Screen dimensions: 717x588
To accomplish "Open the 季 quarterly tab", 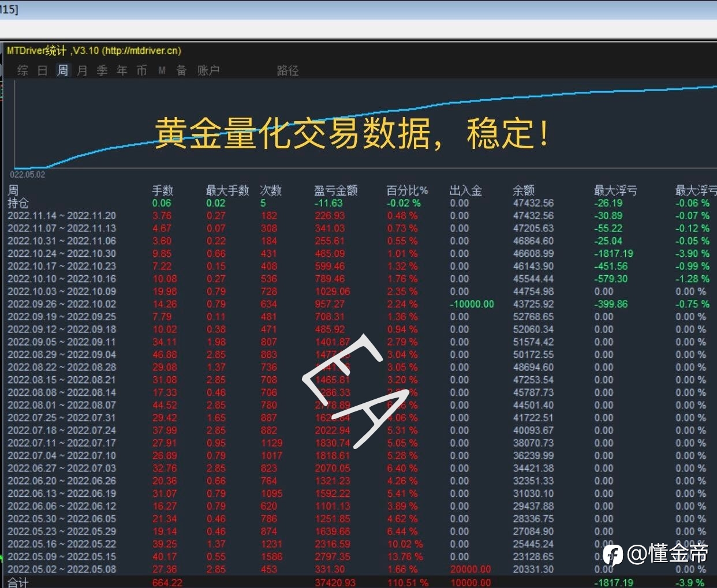I will pos(102,70).
